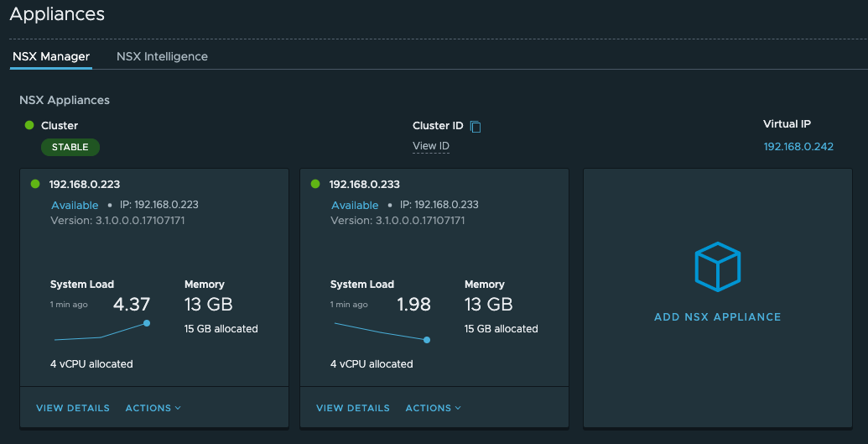Click card title 192.168.0.233
The image size is (868, 444).
pyautogui.click(x=364, y=184)
